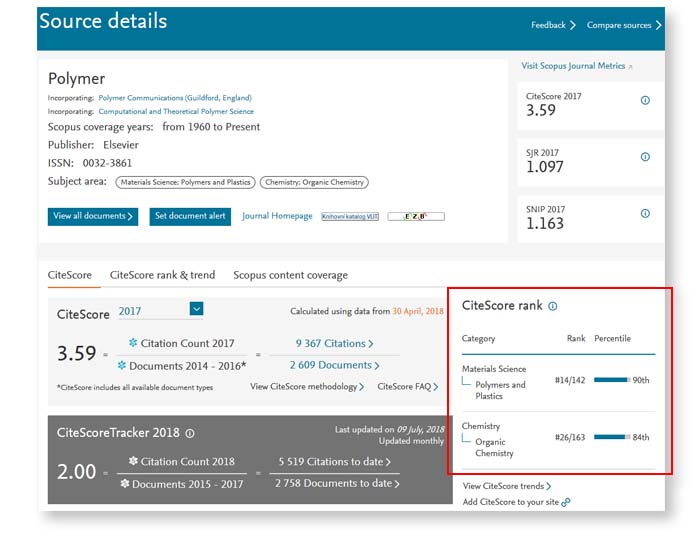Click the SNIP value 1.163
The image size is (700, 541).
(x=545, y=224)
